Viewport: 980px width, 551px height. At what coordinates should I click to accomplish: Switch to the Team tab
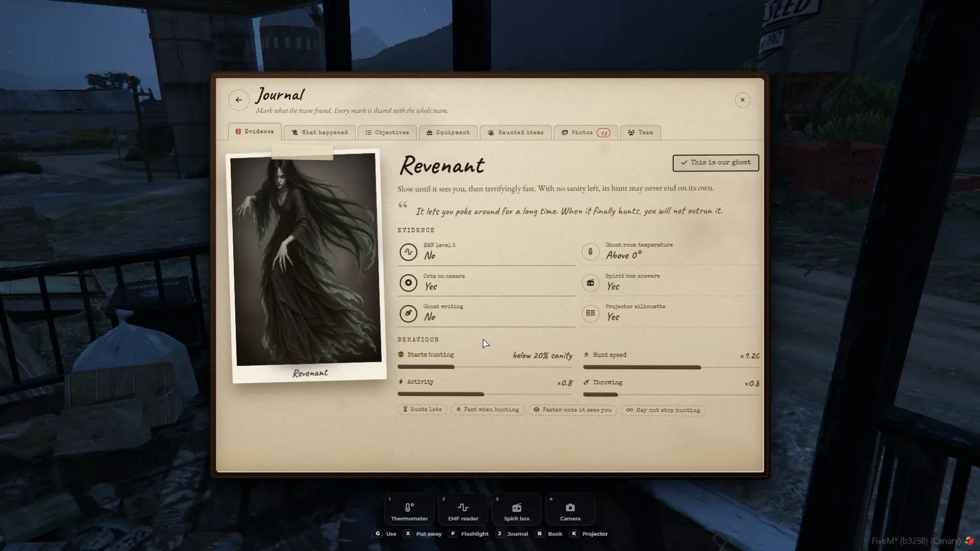point(640,133)
